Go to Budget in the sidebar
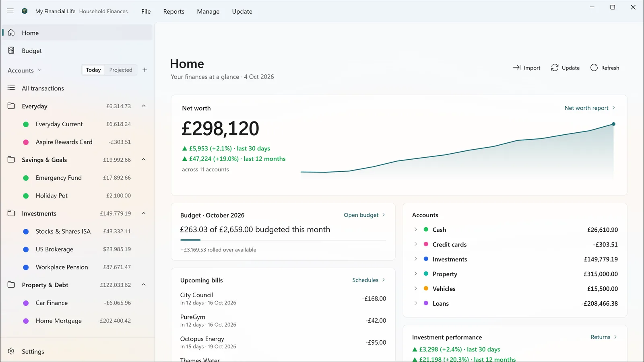Screen dimensions: 644x362 tap(77, 51)
